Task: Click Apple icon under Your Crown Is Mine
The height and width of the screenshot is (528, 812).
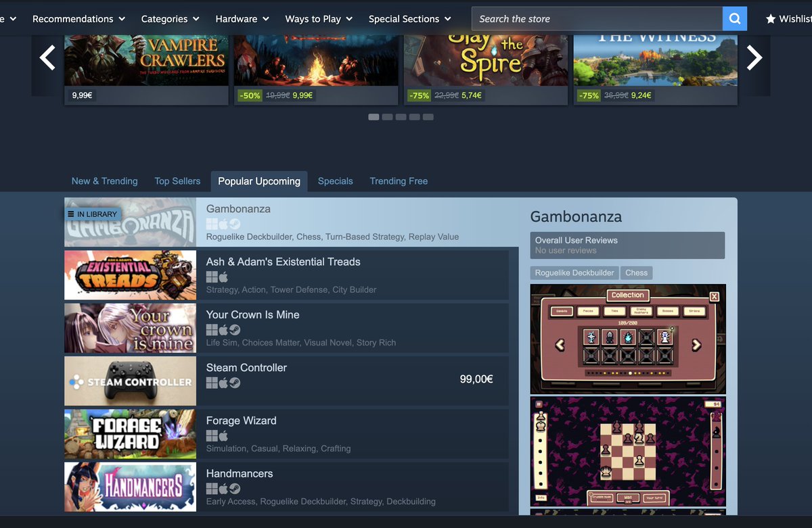Action: coord(223,329)
